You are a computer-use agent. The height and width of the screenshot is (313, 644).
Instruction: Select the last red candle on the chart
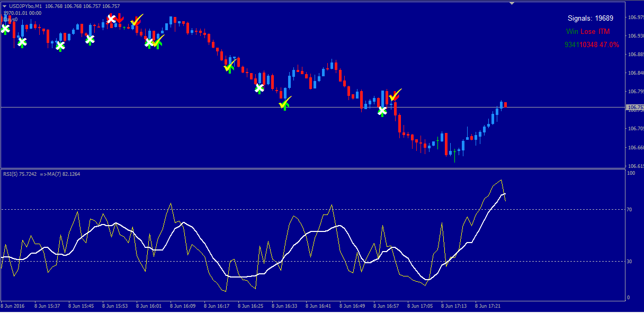pyautogui.click(x=506, y=104)
